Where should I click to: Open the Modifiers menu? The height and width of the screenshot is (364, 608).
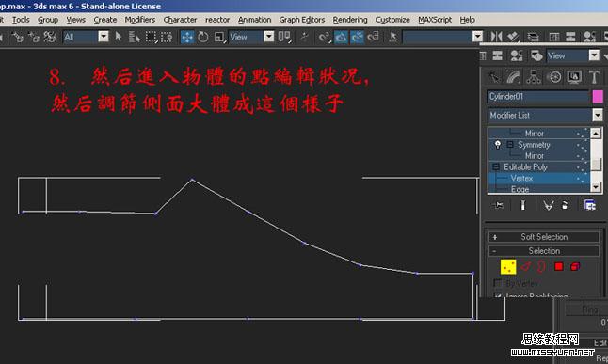coord(139,20)
